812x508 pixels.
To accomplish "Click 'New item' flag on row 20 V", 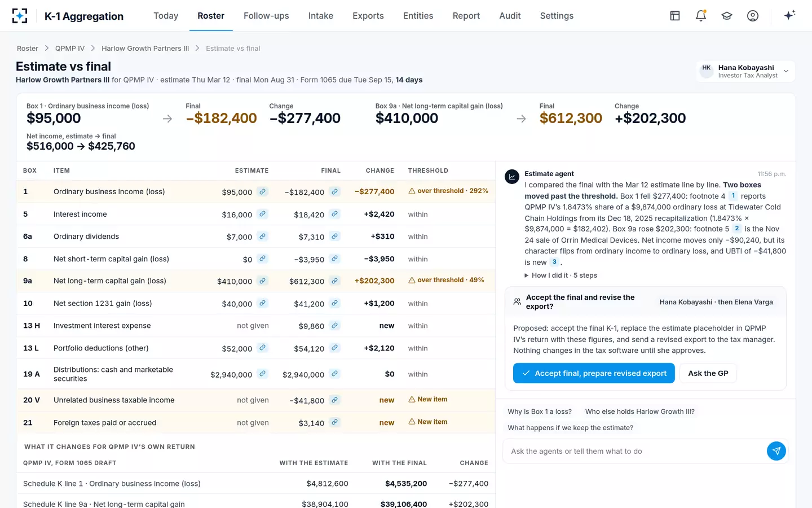I will click(428, 399).
